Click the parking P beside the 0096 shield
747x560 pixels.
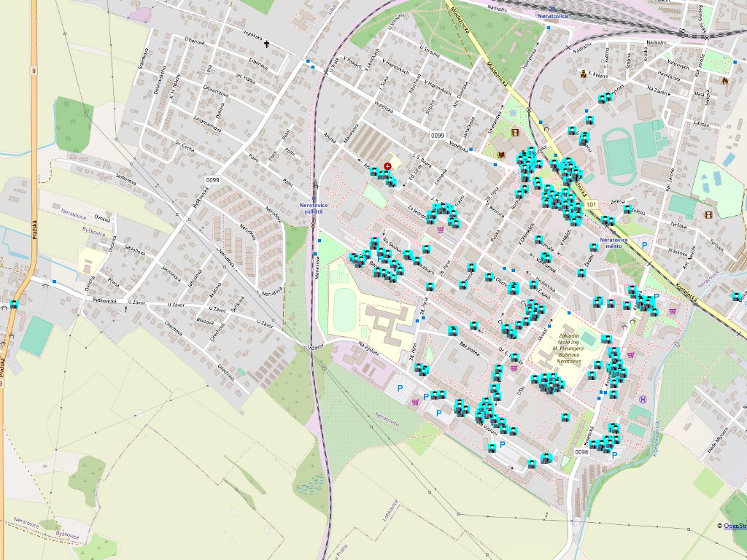click(x=614, y=455)
